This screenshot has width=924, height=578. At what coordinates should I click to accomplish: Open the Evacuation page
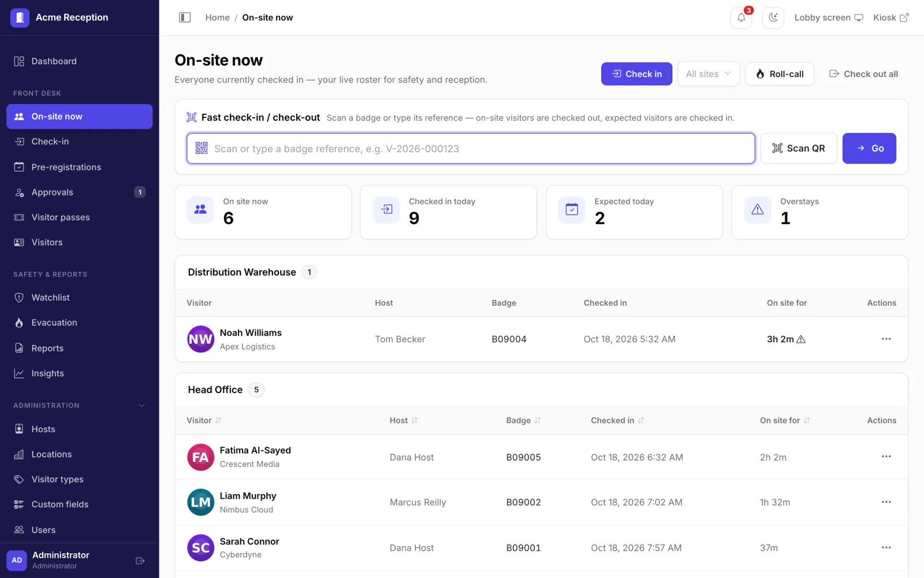click(x=80, y=323)
